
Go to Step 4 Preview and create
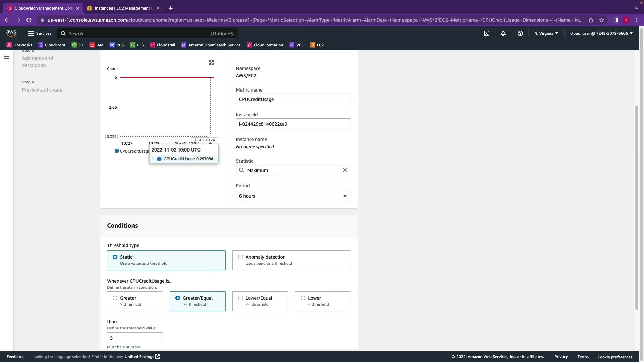tap(42, 90)
